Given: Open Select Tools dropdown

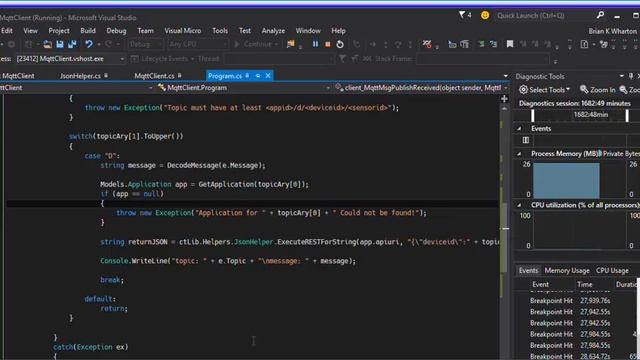Looking at the screenshot, I should pos(544,90).
